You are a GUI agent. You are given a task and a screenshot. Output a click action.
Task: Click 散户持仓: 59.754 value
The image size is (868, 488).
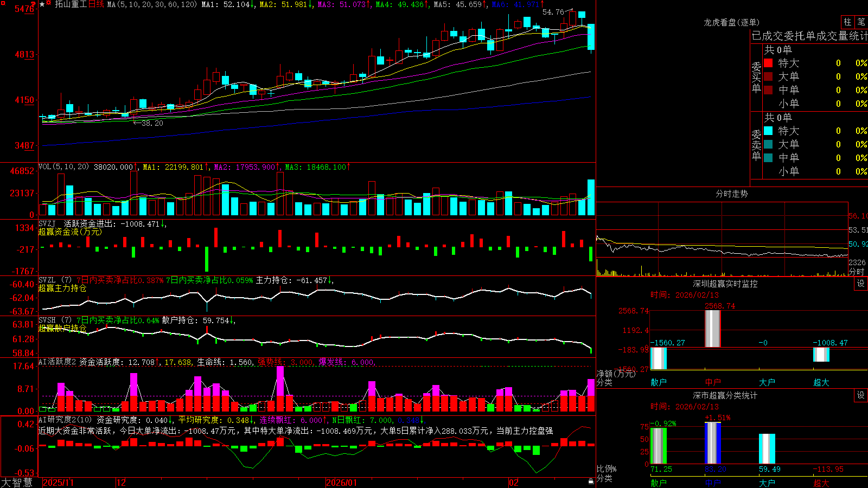(x=199, y=320)
